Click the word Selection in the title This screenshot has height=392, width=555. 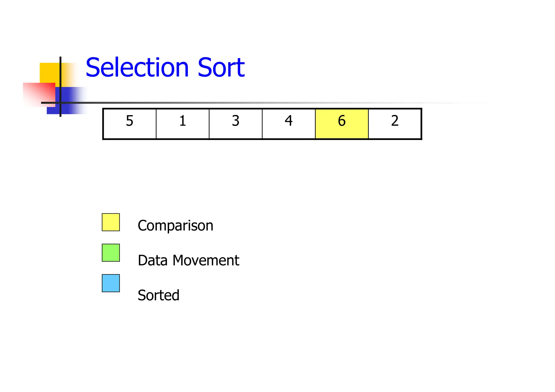[137, 67]
